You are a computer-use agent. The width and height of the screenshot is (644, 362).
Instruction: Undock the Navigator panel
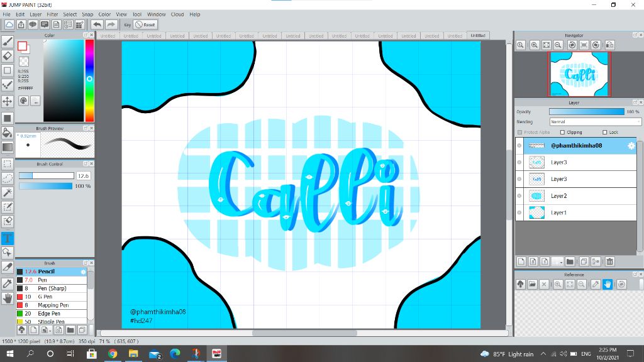click(x=635, y=35)
